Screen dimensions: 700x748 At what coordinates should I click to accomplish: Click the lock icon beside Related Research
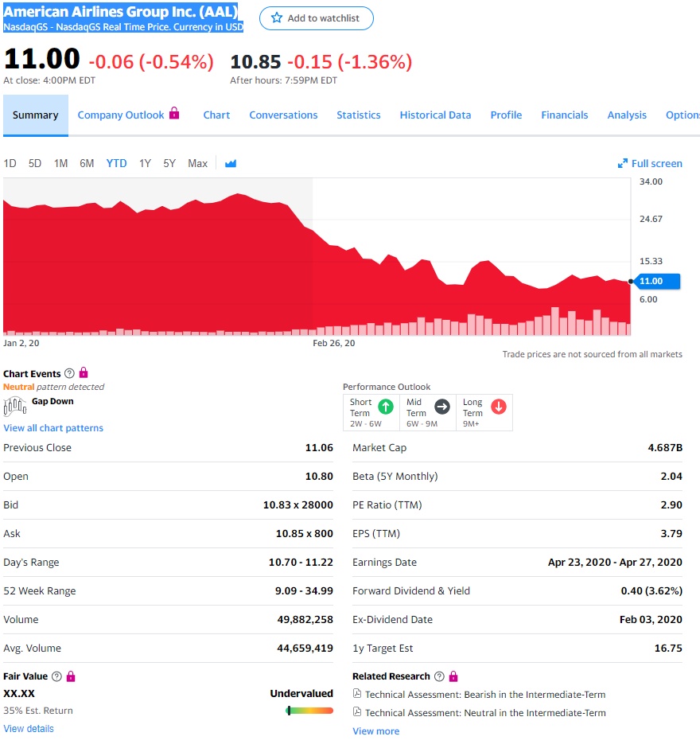point(453,676)
